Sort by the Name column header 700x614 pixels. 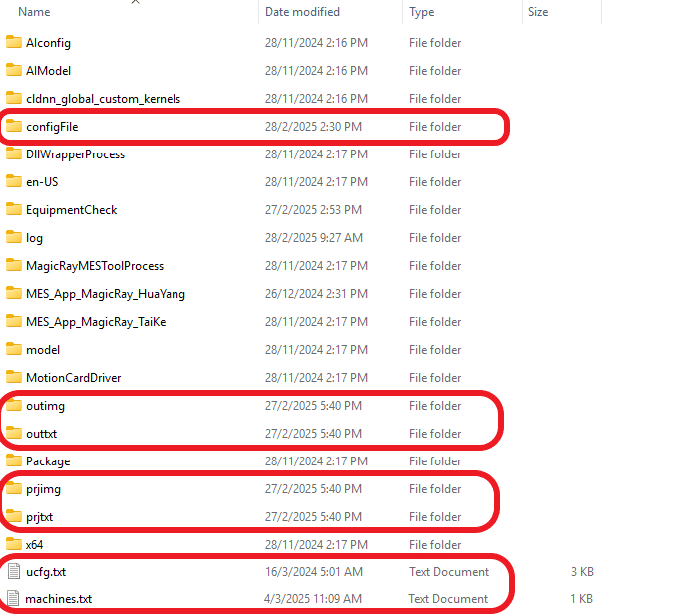[x=34, y=12]
